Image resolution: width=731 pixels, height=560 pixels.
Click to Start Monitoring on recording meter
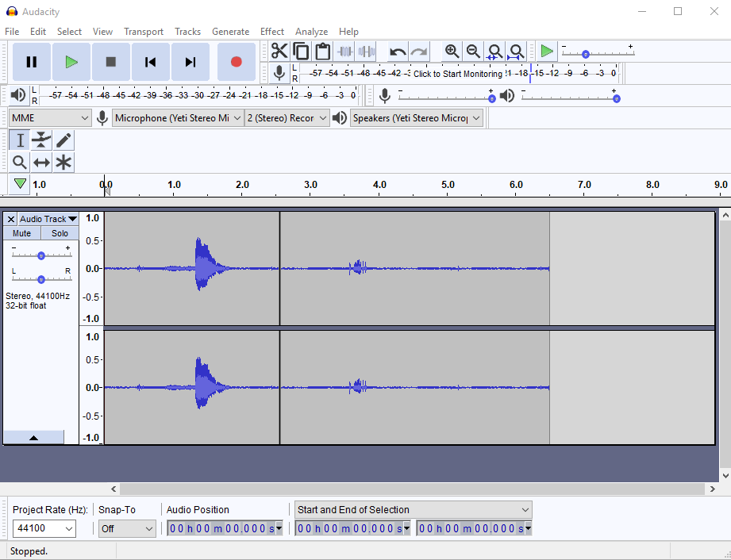(x=458, y=74)
